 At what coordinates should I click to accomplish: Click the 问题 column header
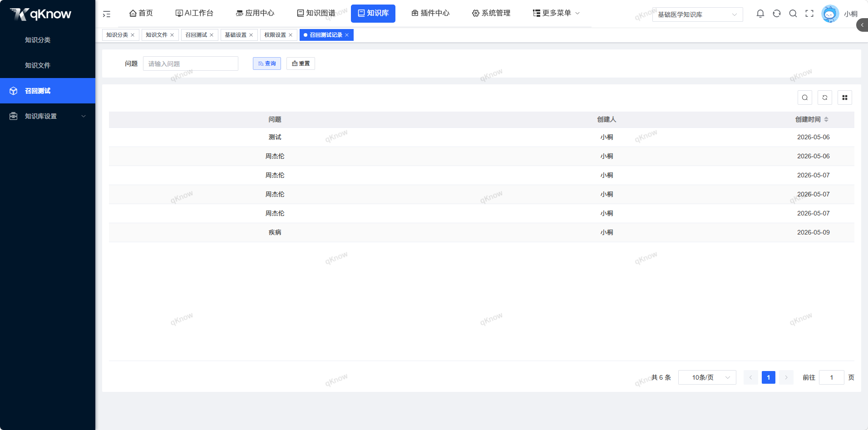pos(275,119)
